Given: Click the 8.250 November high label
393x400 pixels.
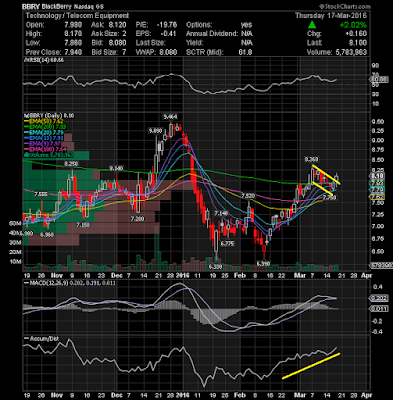Looking at the screenshot, I should 71,164.
